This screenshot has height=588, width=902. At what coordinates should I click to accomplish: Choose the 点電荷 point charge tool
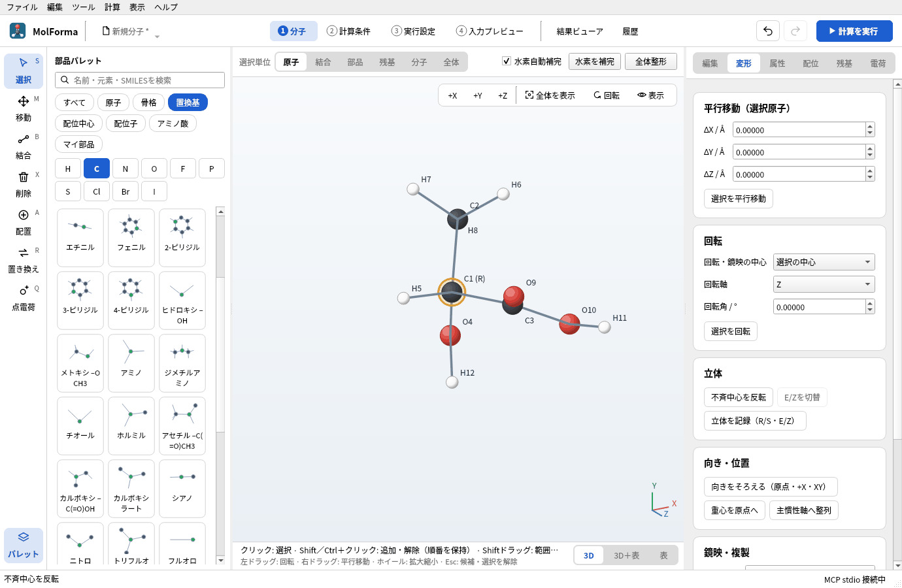pos(24,298)
